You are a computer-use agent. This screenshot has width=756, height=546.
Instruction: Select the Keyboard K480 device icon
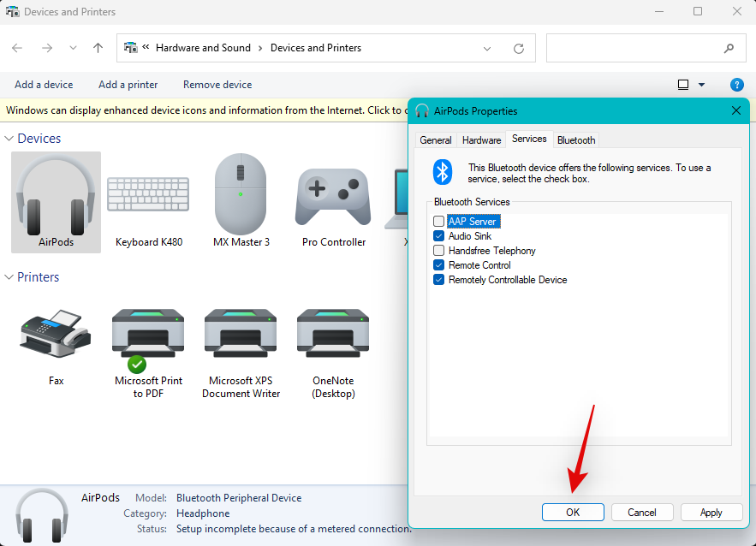(x=148, y=194)
